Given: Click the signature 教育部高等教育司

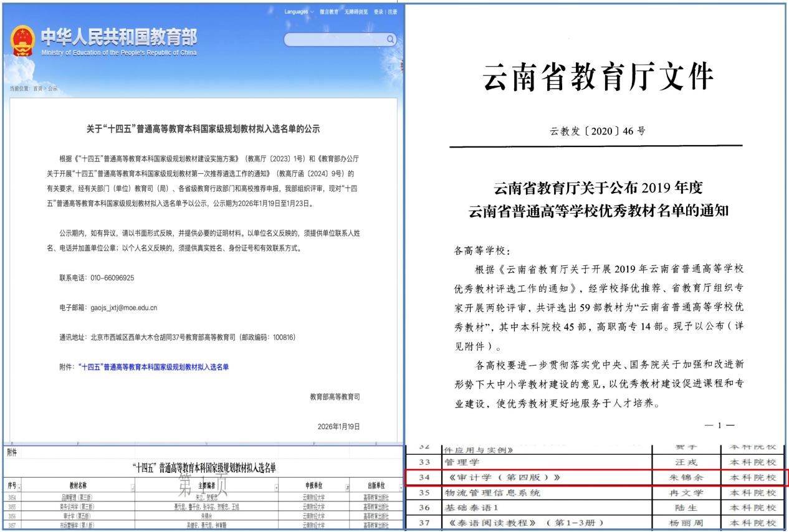Looking at the screenshot, I should tap(335, 396).
